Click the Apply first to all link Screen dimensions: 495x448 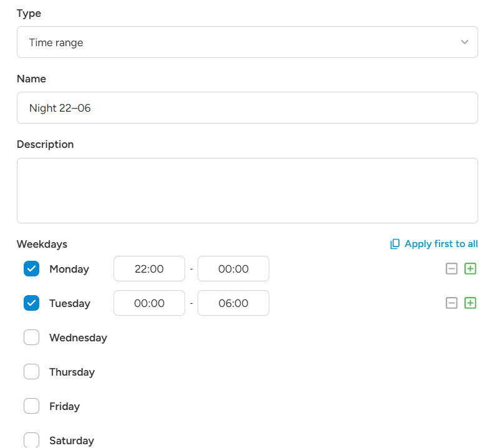[x=441, y=244]
